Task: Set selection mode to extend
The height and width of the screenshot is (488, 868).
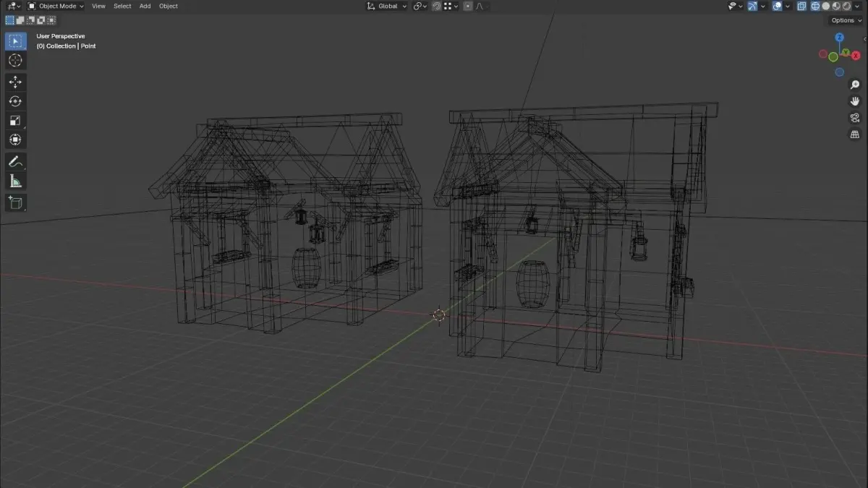Action: tap(20, 20)
